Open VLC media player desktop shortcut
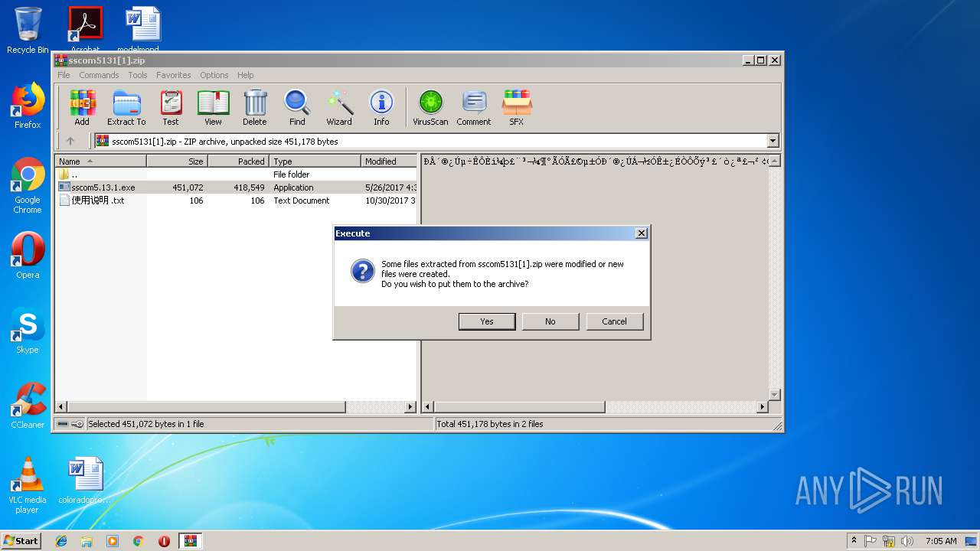This screenshot has height=551, width=980. (28, 486)
